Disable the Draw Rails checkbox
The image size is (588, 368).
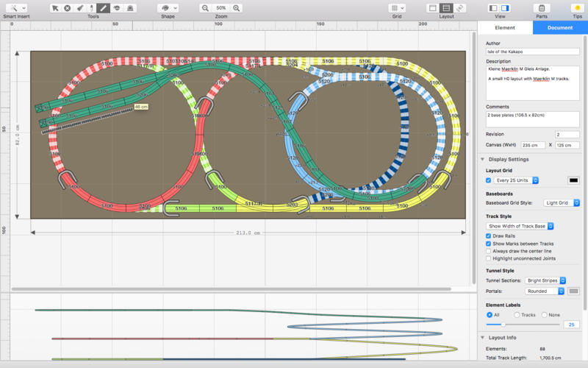[489, 236]
